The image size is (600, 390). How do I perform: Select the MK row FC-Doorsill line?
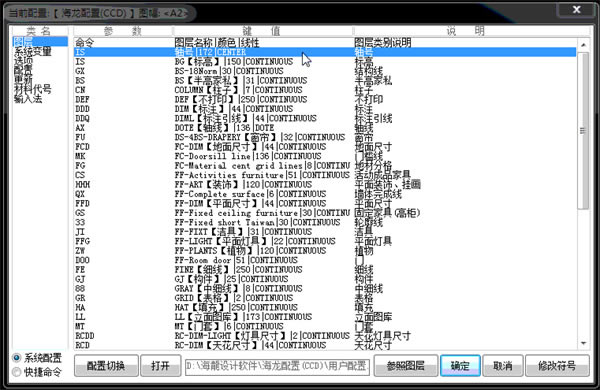click(x=325, y=156)
